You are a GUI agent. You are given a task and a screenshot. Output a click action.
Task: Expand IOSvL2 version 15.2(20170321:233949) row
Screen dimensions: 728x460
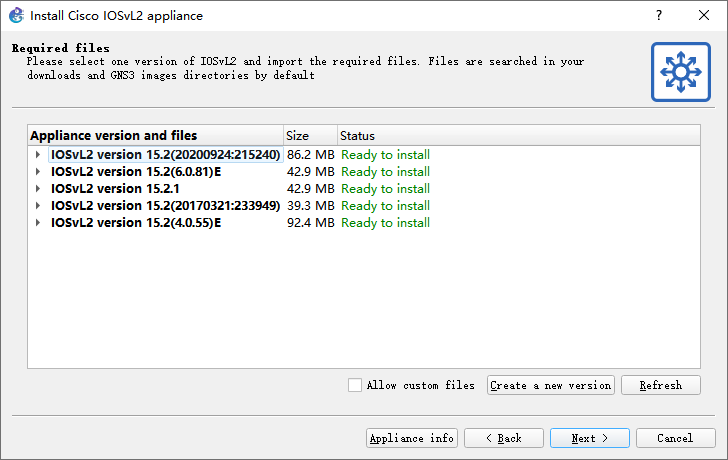(x=38, y=206)
